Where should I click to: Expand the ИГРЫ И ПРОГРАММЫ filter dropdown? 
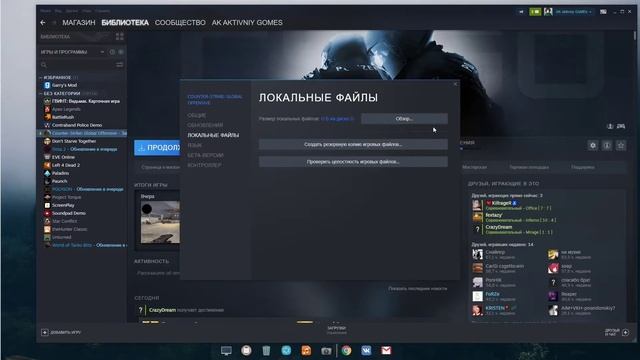click(102, 52)
